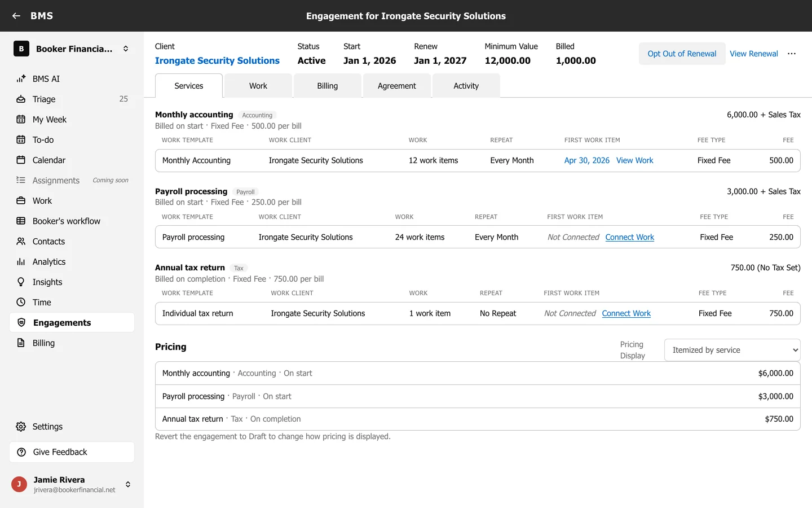Open the Apr 30, 2026 work item

[x=587, y=160]
